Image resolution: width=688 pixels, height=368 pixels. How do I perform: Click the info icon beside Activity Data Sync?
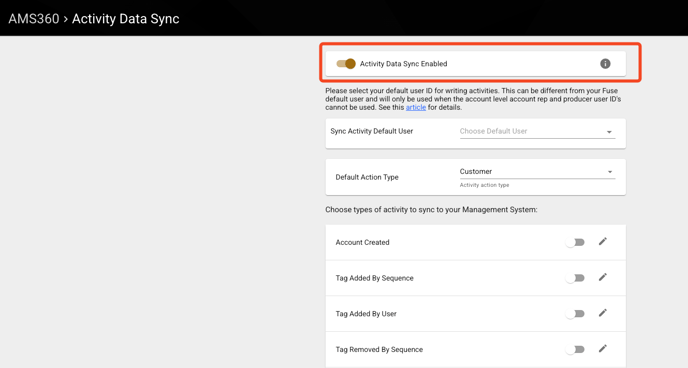point(605,64)
